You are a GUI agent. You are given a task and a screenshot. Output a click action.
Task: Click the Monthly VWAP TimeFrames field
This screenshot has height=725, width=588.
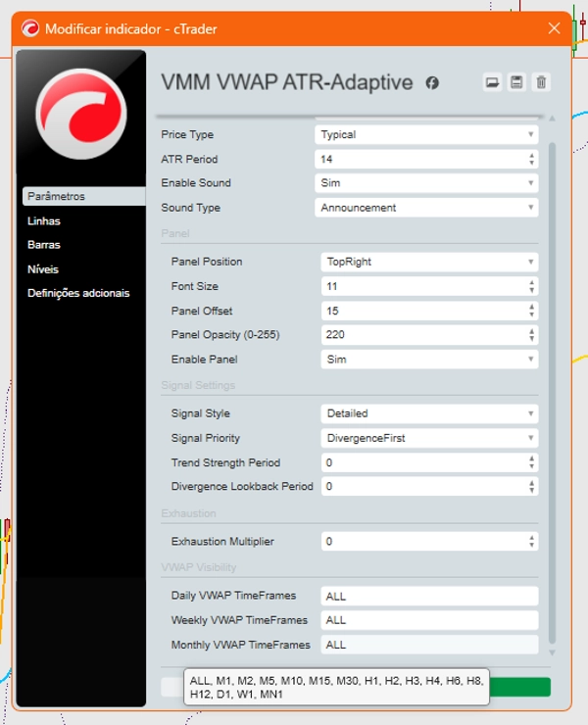429,645
